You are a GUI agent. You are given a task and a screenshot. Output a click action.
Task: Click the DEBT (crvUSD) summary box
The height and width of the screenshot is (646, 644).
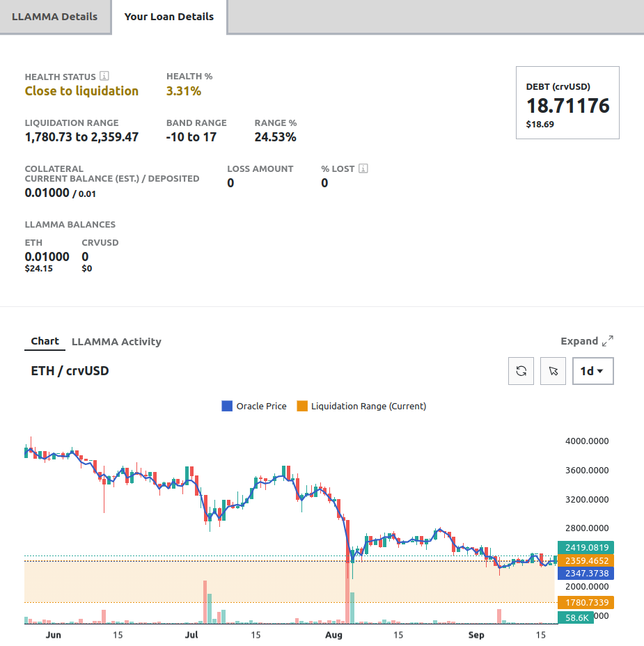(567, 102)
